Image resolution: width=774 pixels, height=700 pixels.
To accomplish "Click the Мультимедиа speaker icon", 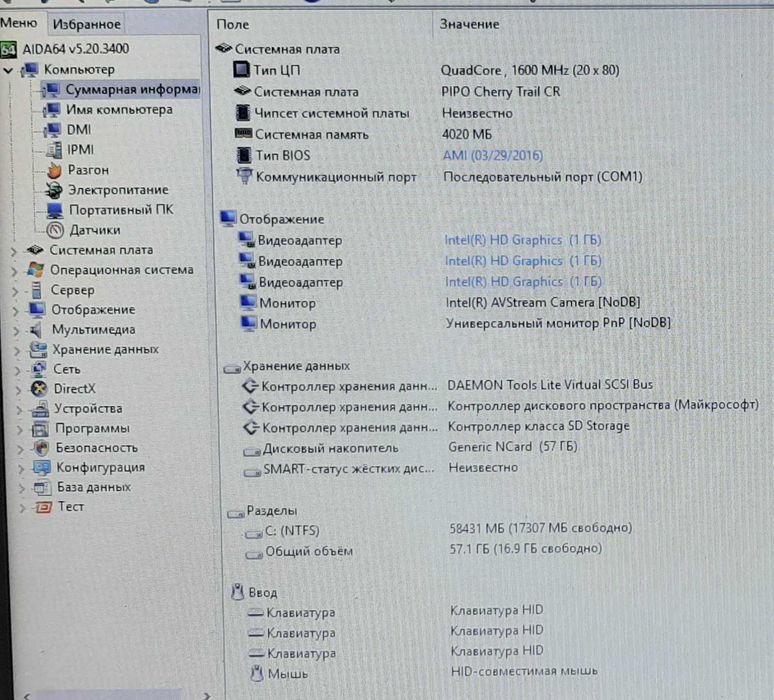I will [37, 330].
